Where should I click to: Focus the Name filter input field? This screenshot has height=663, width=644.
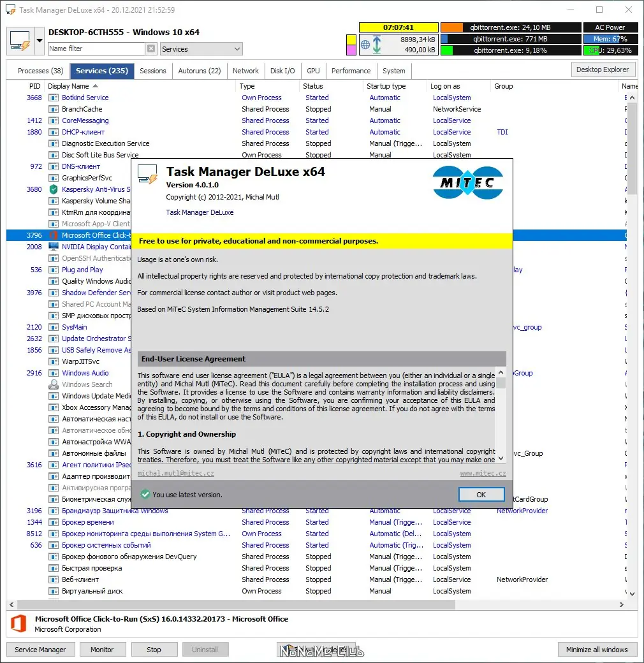[x=96, y=48]
